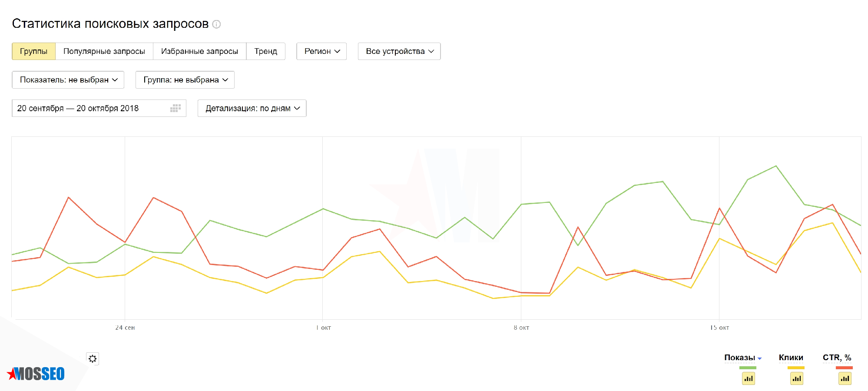868x391 pixels.
Task: Expand the Регион dropdown
Action: tap(321, 51)
